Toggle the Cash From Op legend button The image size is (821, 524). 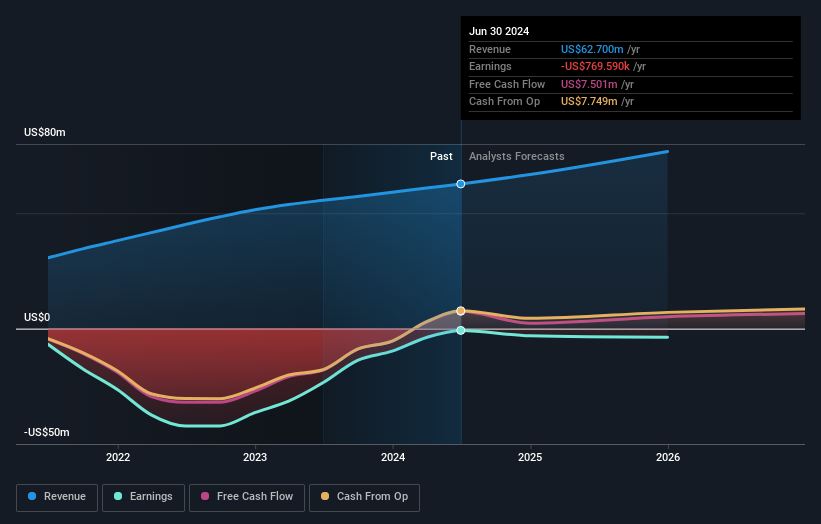(x=364, y=497)
